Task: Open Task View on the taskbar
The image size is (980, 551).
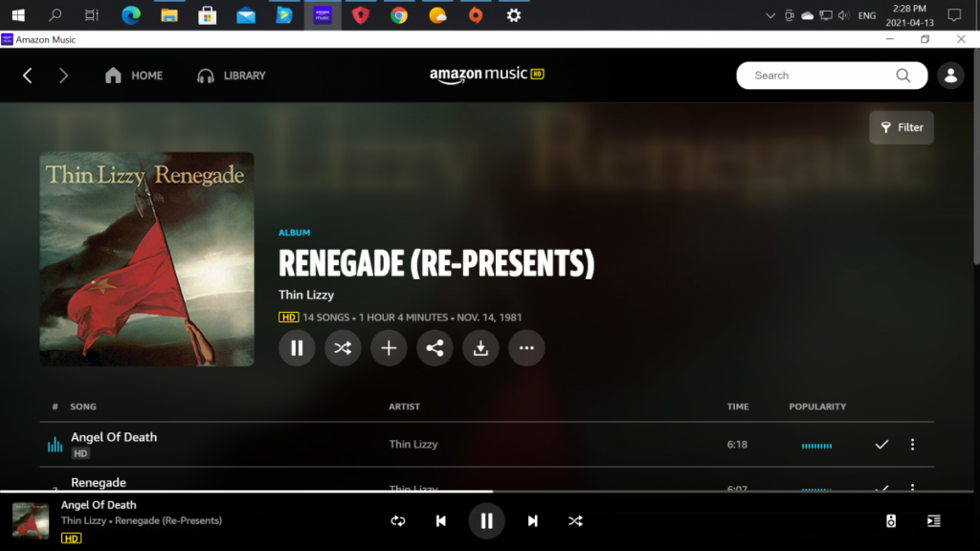Action: pos(92,15)
